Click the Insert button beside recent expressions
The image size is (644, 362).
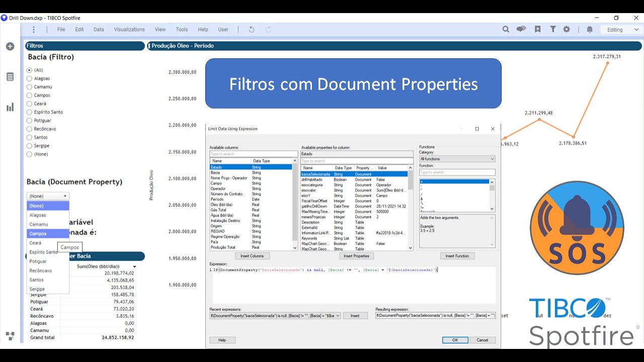coord(355,316)
